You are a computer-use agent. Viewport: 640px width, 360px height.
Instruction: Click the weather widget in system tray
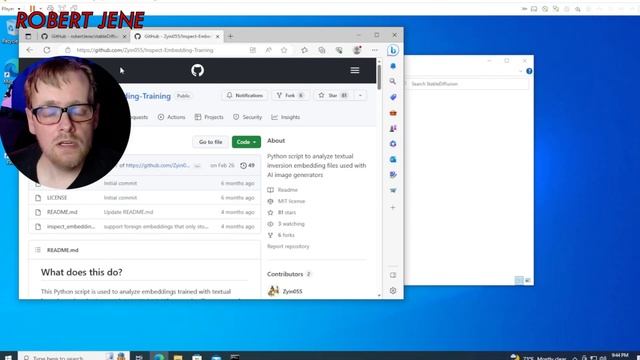pos(539,357)
